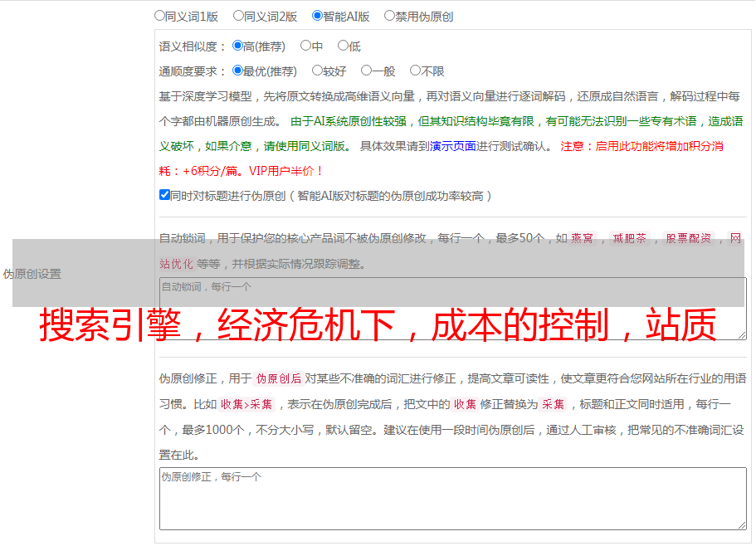Set 语义相似度 to 低
The width and height of the screenshot is (756, 546).
[343, 46]
